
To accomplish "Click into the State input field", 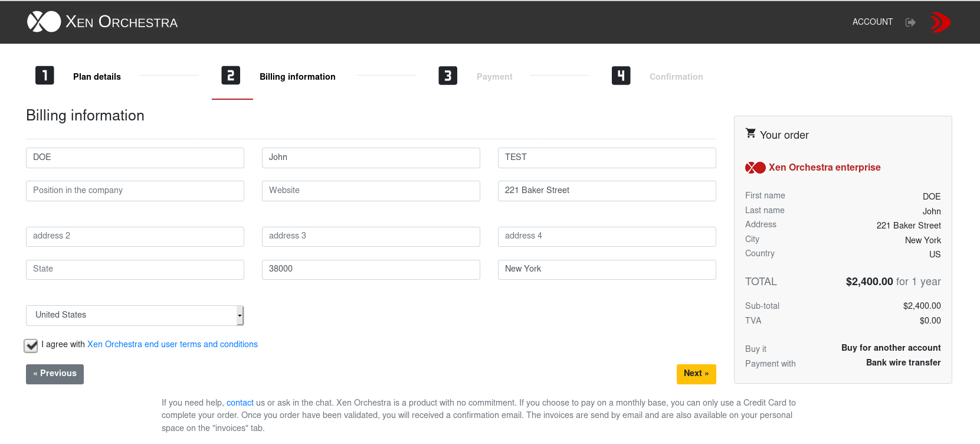I will (135, 269).
